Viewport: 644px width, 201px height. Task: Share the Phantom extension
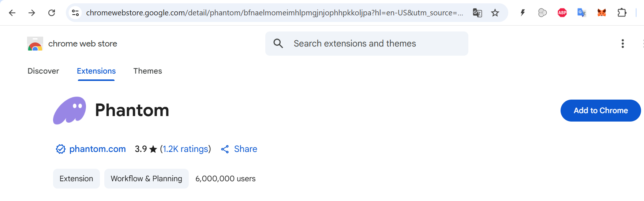[239, 149]
